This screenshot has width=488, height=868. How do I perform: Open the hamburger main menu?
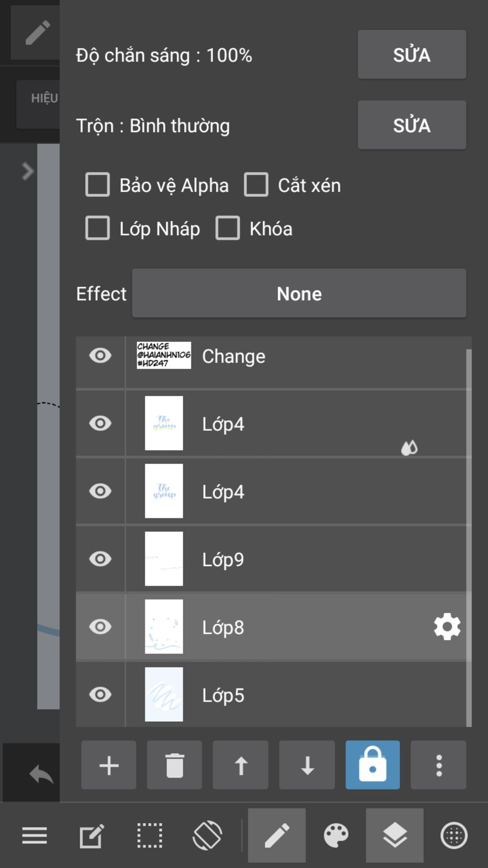click(x=34, y=836)
